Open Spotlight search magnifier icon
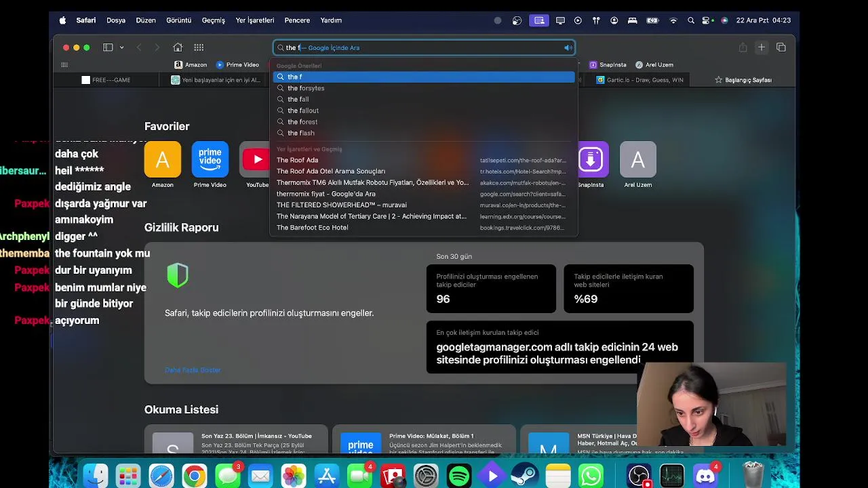The height and width of the screenshot is (488, 868). pyautogui.click(x=691, y=20)
